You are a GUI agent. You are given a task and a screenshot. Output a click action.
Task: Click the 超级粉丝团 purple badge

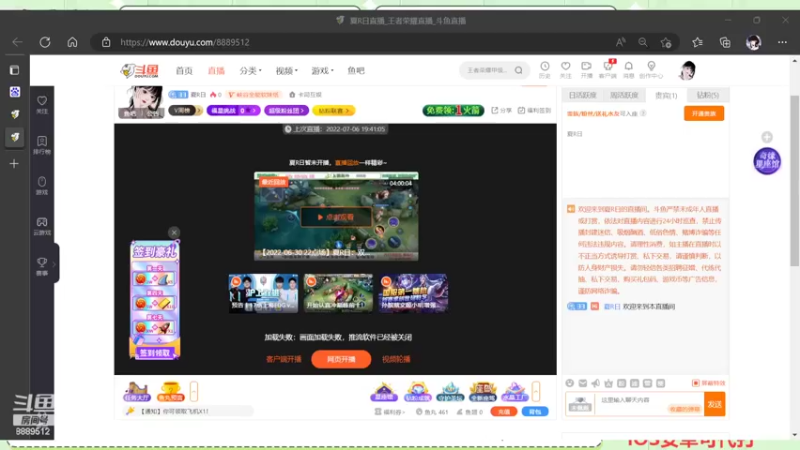pos(286,110)
